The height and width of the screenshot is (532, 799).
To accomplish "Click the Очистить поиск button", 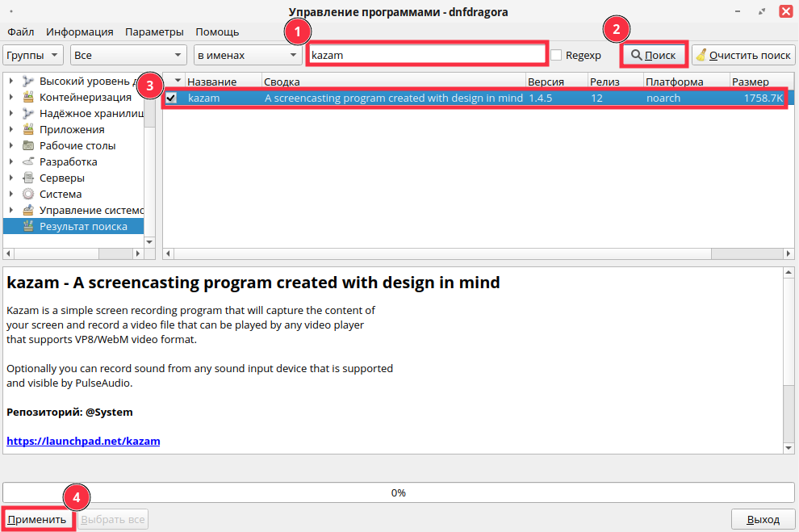I will point(744,55).
